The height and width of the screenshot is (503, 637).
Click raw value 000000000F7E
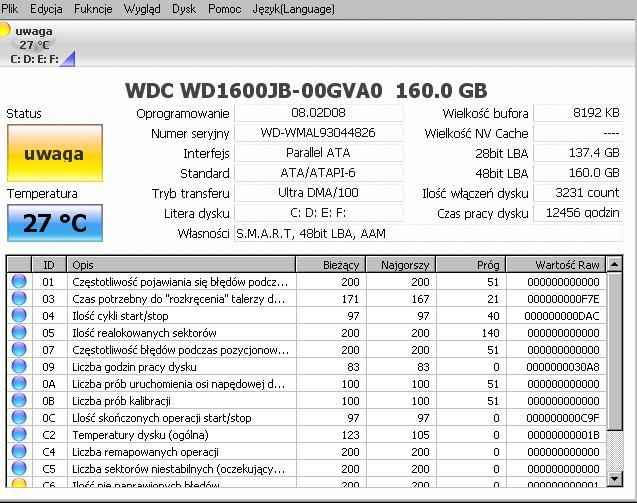pyautogui.click(x=563, y=299)
